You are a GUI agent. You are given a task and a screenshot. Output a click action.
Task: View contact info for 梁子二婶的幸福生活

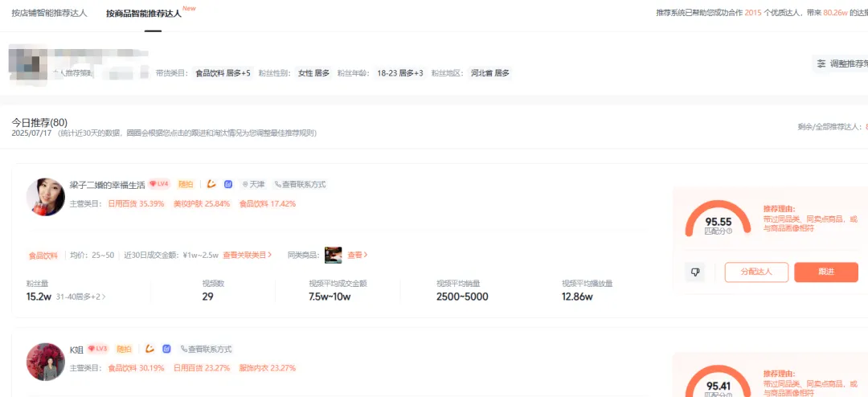[300, 184]
